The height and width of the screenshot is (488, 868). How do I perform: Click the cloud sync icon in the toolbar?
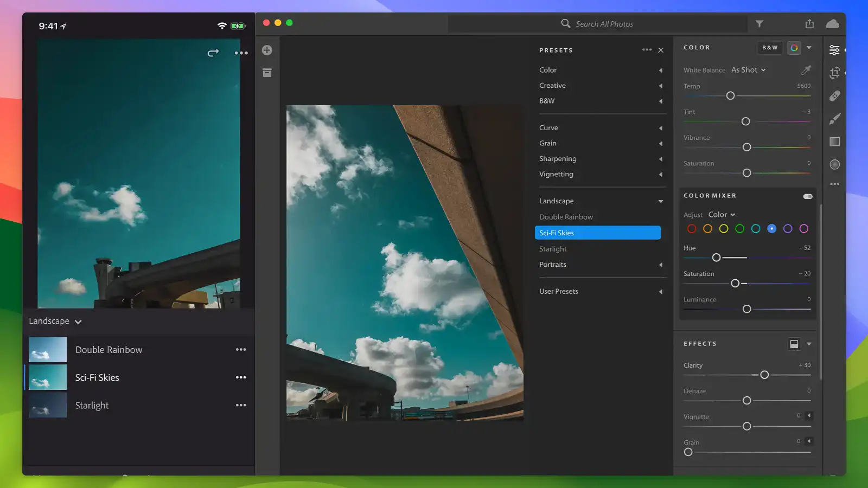click(833, 24)
